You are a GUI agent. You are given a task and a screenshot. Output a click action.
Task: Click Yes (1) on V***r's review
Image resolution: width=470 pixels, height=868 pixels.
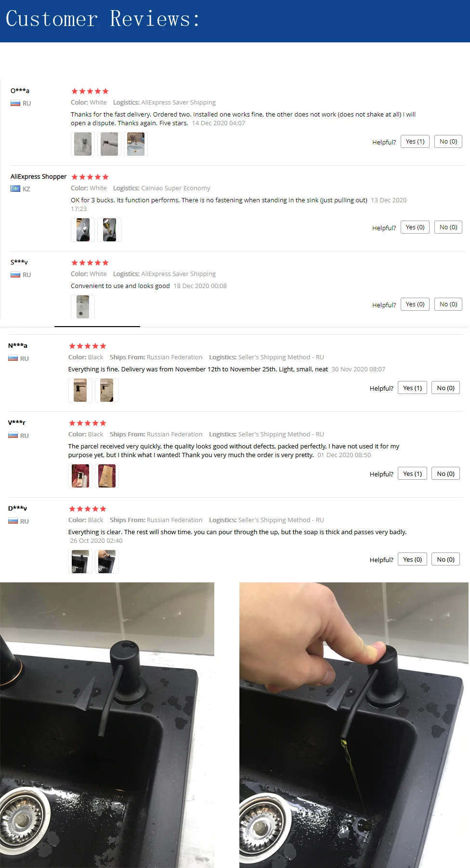pos(413,474)
